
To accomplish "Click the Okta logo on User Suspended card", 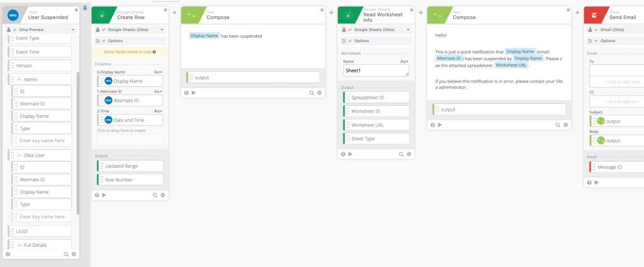I will (13, 15).
